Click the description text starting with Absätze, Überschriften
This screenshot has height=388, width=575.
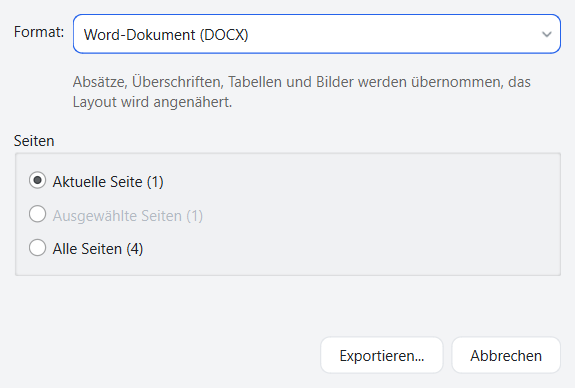(301, 92)
